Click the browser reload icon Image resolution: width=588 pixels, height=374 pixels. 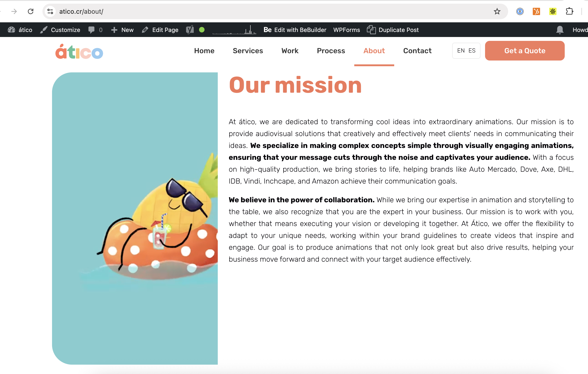click(x=31, y=11)
